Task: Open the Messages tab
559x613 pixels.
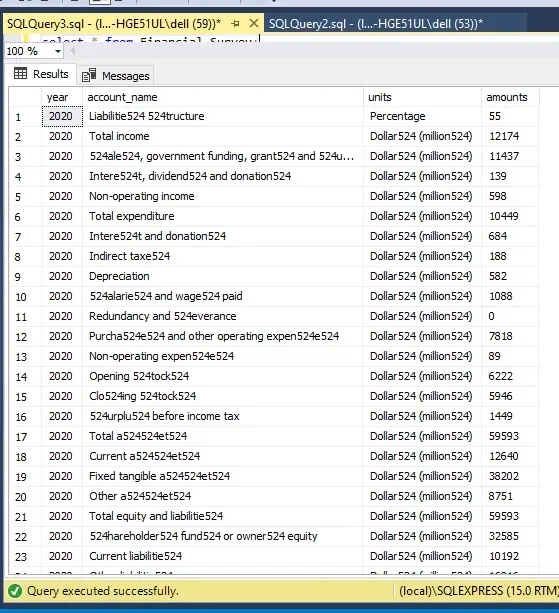Action: point(116,75)
